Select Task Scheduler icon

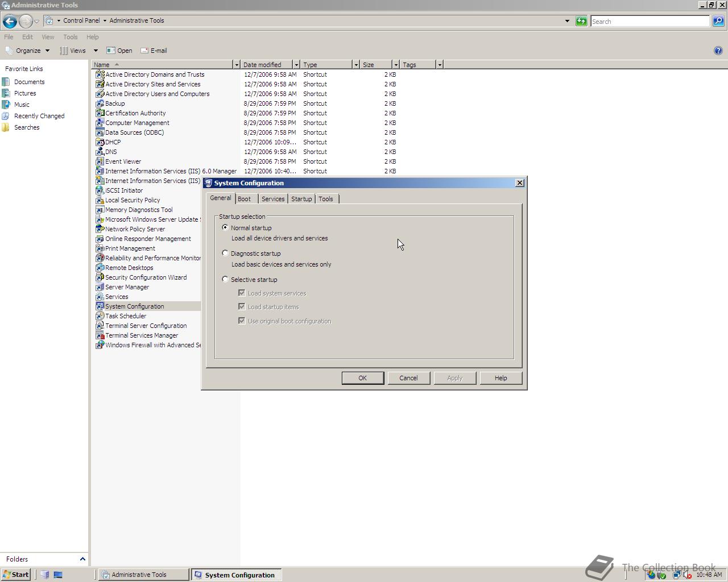tap(100, 316)
